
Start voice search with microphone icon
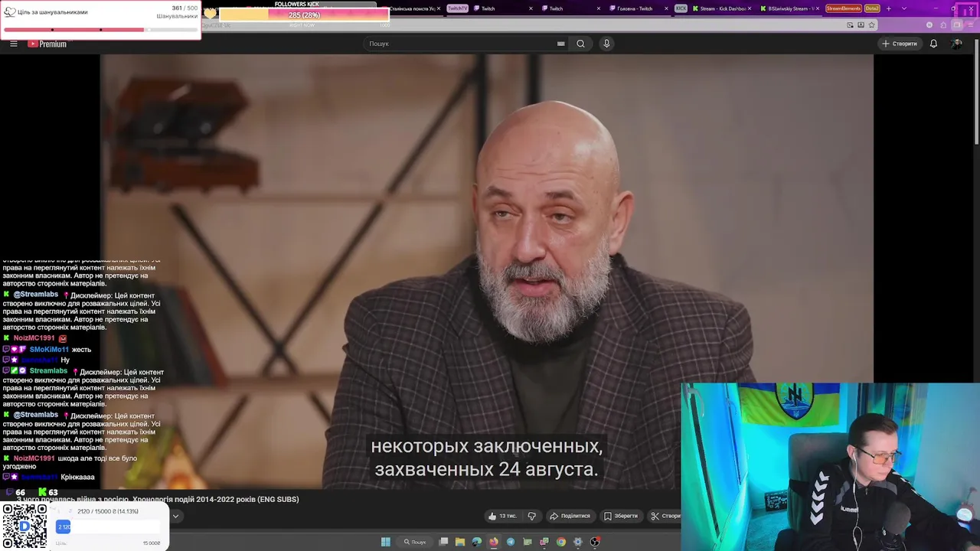[x=606, y=44]
